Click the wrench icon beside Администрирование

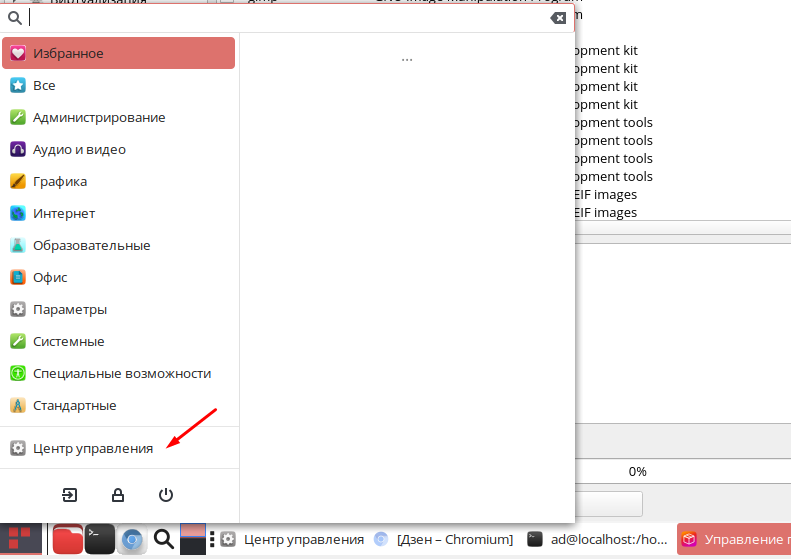tap(18, 117)
